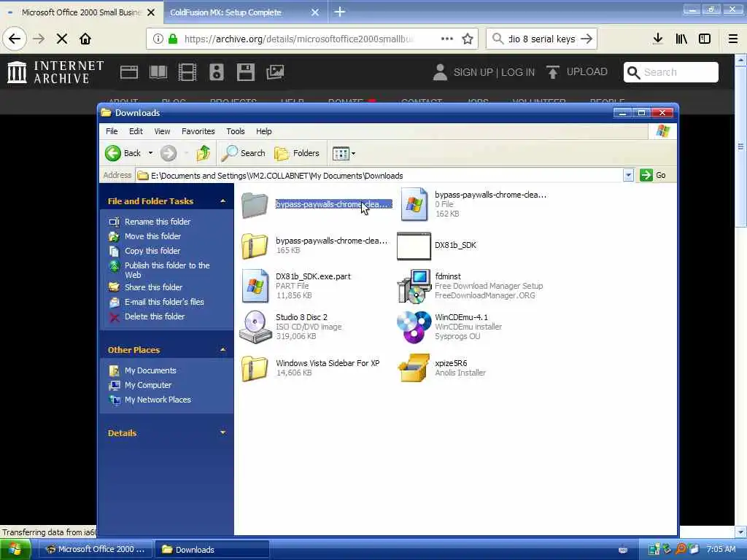Stop page loading with the X button

coord(62,39)
